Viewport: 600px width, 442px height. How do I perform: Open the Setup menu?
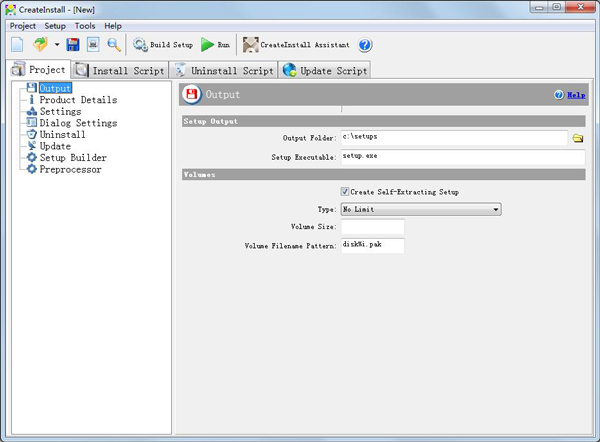[55, 25]
